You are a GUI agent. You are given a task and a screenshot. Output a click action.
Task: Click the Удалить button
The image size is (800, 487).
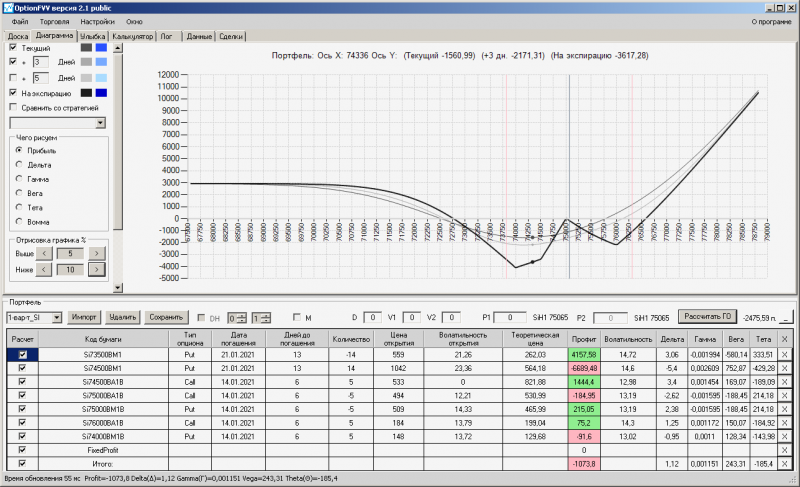pos(122,317)
